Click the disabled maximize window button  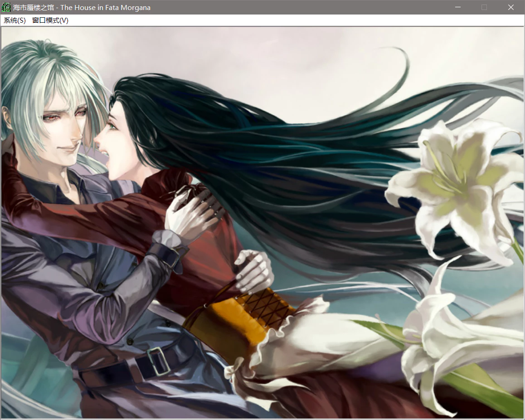pyautogui.click(x=484, y=7)
